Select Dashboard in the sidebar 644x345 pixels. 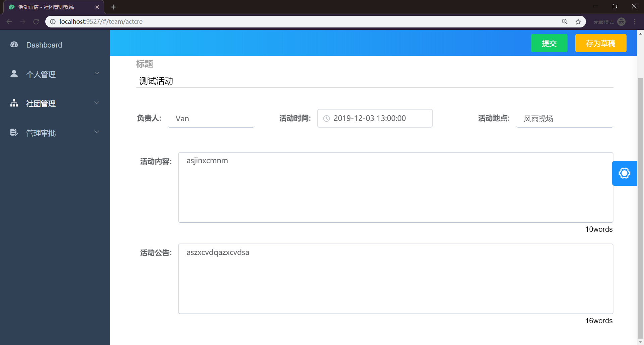[55, 45]
